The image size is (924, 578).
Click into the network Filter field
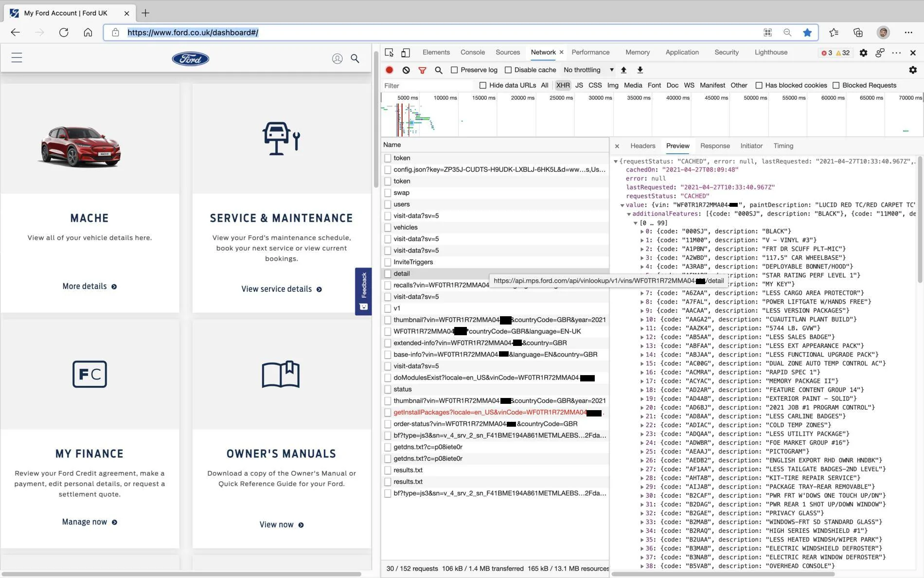427,86
